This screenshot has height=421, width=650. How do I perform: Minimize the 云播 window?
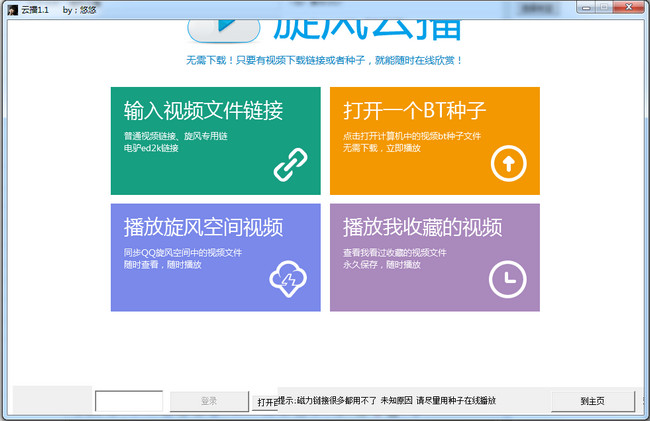point(586,7)
